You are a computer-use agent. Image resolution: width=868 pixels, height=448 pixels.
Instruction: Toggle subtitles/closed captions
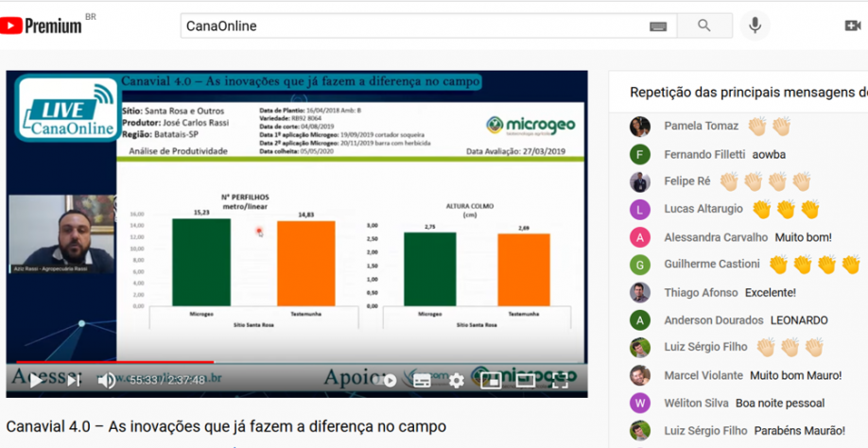pos(423,380)
